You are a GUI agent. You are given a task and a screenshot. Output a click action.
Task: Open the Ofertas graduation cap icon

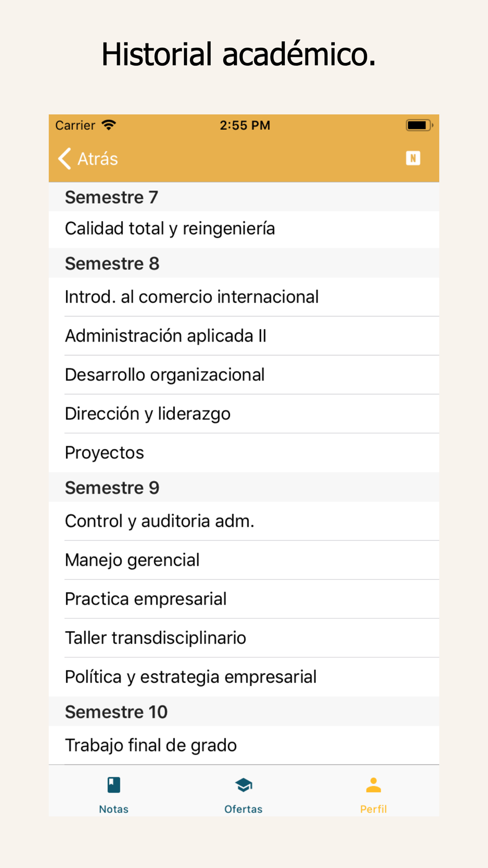click(244, 785)
